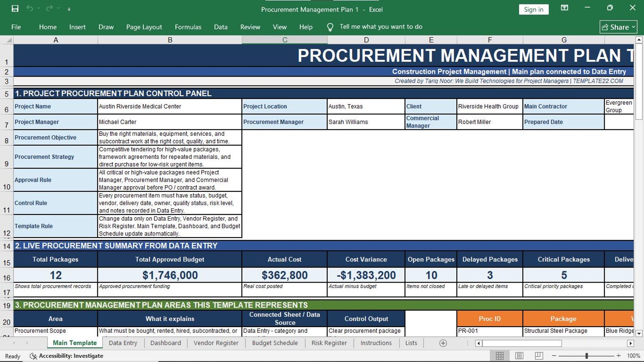The height and width of the screenshot is (362, 644).
Task: Click zoom out minus button
Action: click(x=554, y=356)
